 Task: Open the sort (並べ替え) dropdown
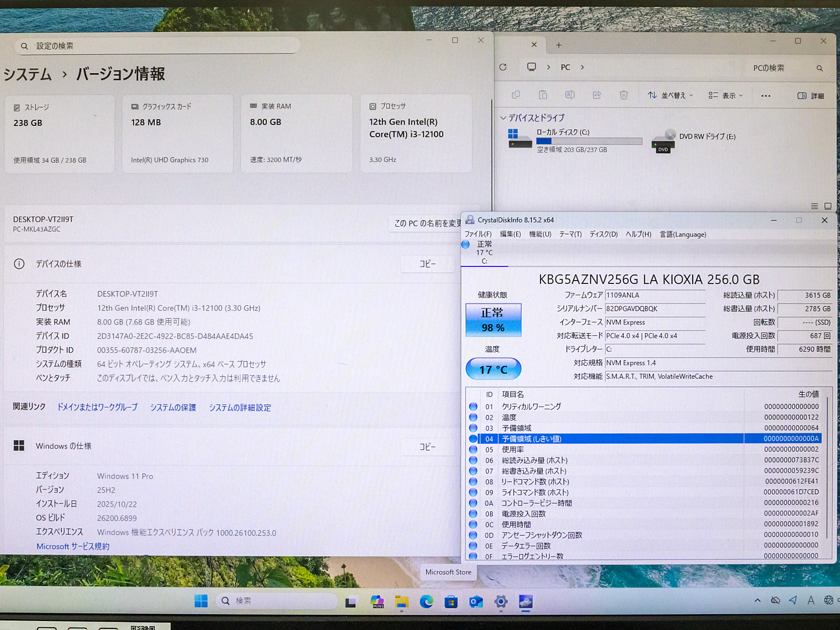[x=670, y=95]
